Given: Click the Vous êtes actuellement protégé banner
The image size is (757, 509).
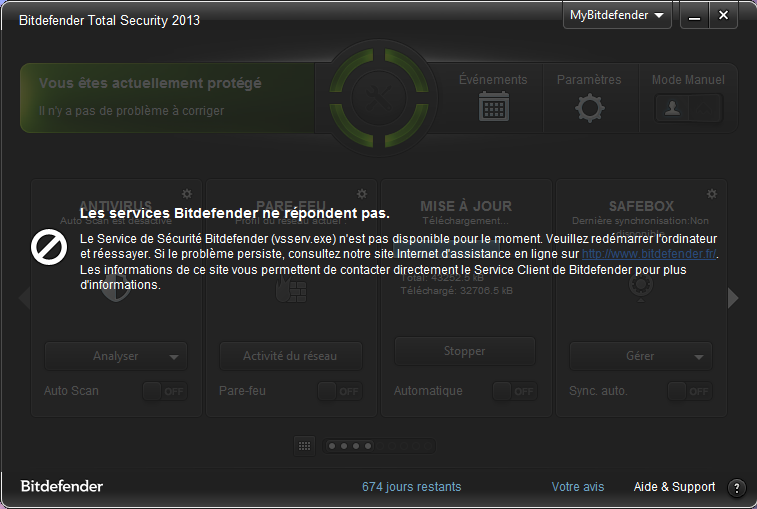Looking at the screenshot, I should pos(167,98).
